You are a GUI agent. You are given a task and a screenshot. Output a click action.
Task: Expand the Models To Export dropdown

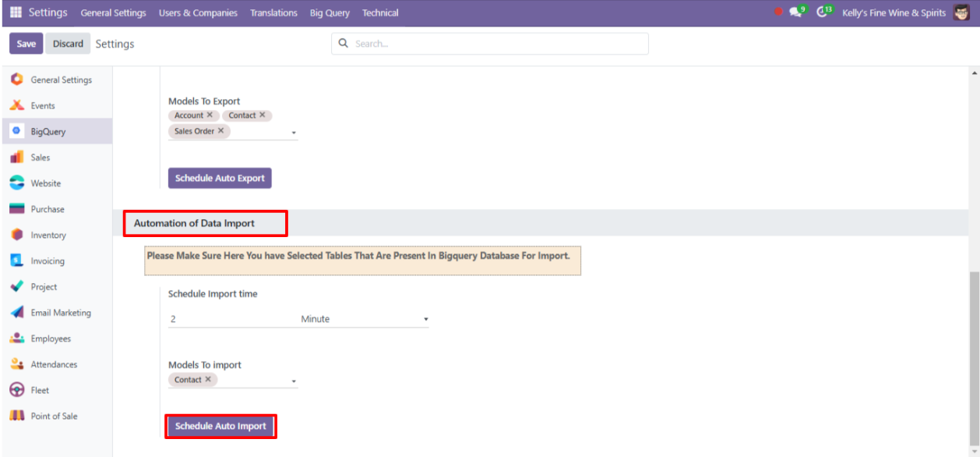coord(294,133)
